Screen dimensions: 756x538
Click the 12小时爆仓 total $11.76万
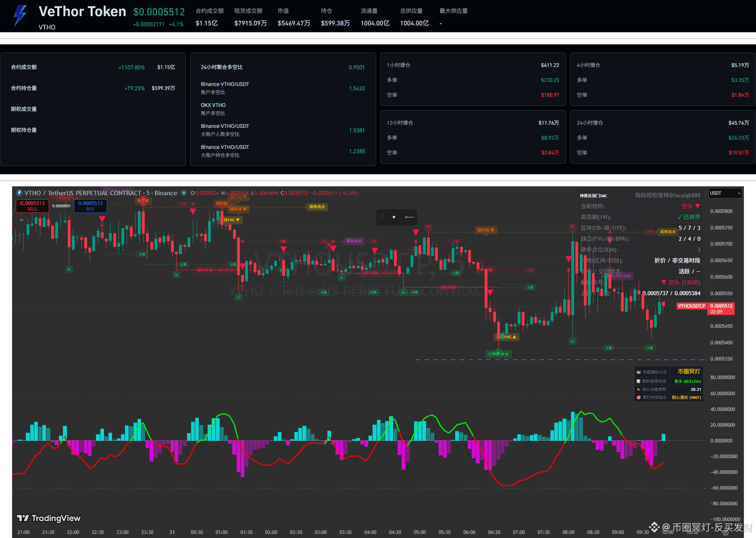[x=549, y=123]
